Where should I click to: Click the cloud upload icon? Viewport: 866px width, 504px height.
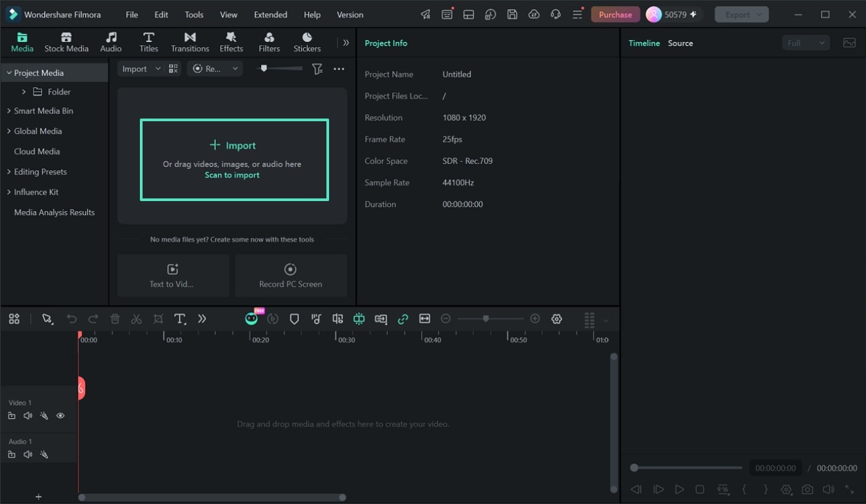534,15
